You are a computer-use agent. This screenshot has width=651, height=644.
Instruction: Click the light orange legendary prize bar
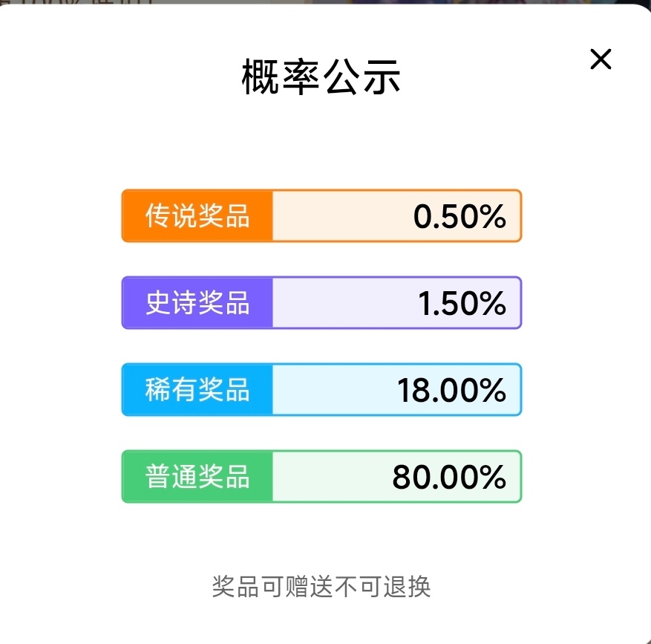pyautogui.click(x=396, y=215)
